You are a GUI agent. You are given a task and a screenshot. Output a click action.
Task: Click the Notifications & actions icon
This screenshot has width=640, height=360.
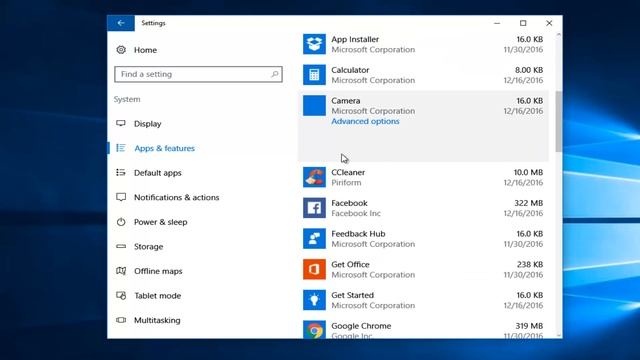(x=121, y=197)
